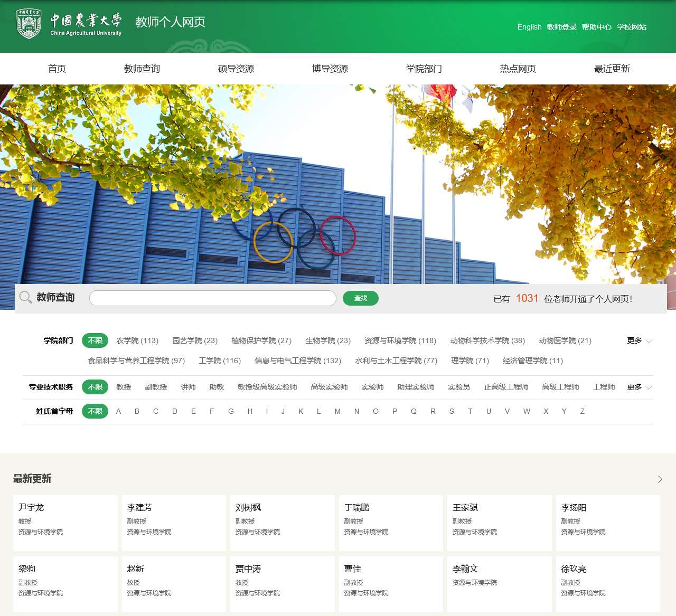Click the magnifier icon beside 教师查询

25,297
